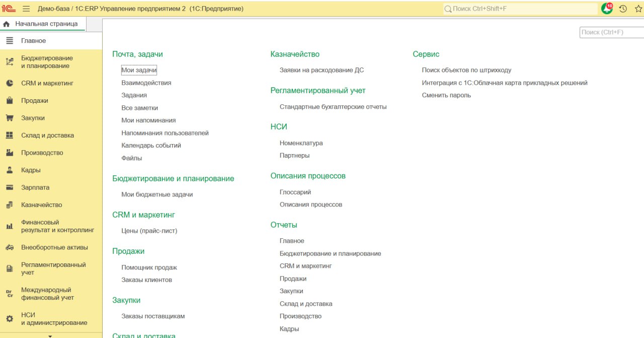644x338 pixels.
Task: Expand sidebar sections with bottom arrow
Action: (50, 335)
